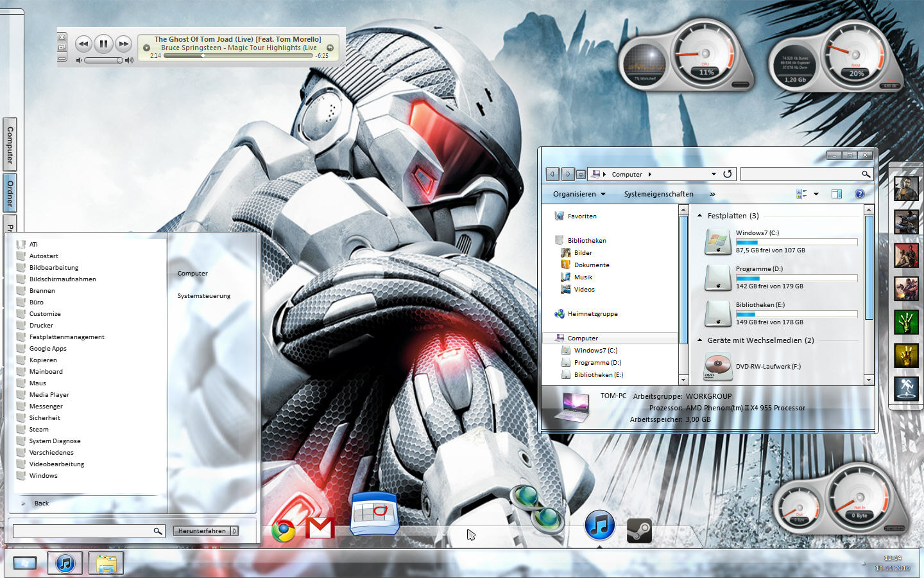The height and width of the screenshot is (578, 924).
Task: Skip to next track in mini player
Action: [123, 44]
